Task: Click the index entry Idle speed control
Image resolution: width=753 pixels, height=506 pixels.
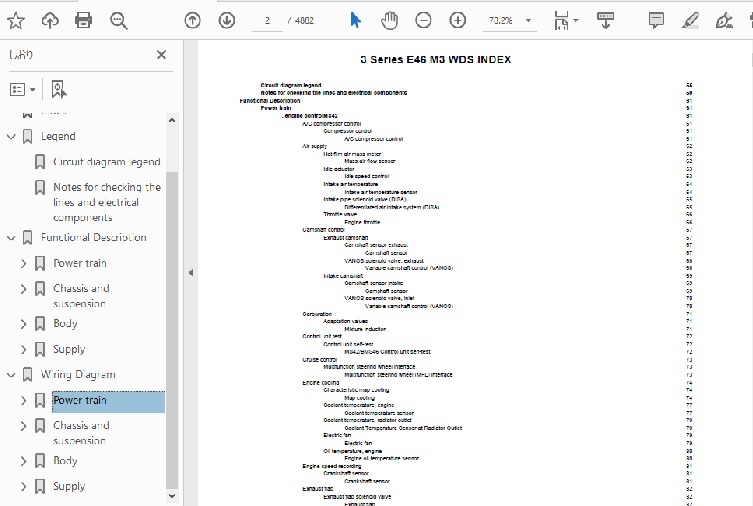Action: [x=366, y=176]
